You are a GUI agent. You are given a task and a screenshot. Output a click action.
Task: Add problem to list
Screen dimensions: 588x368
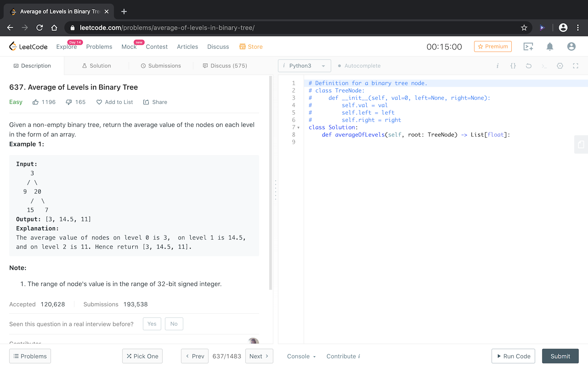click(x=114, y=102)
